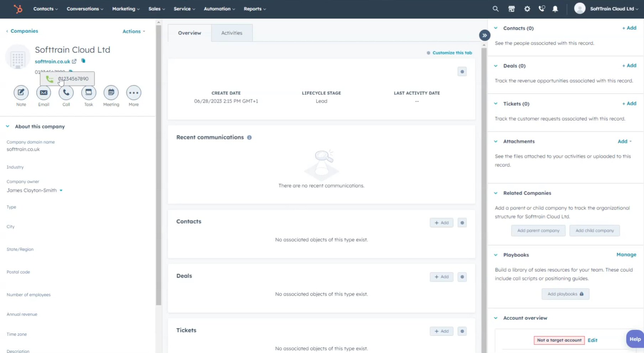Click the HubSpot sprocket logo
Image resolution: width=644 pixels, height=353 pixels.
coord(18,9)
